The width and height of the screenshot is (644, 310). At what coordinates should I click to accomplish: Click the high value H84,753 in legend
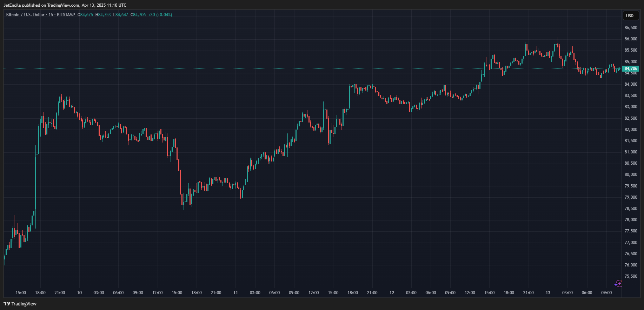click(x=103, y=15)
